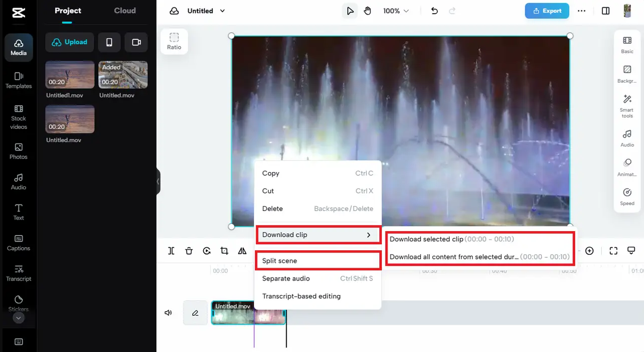Click the Upload button
This screenshot has width=644, height=352.
coord(69,42)
